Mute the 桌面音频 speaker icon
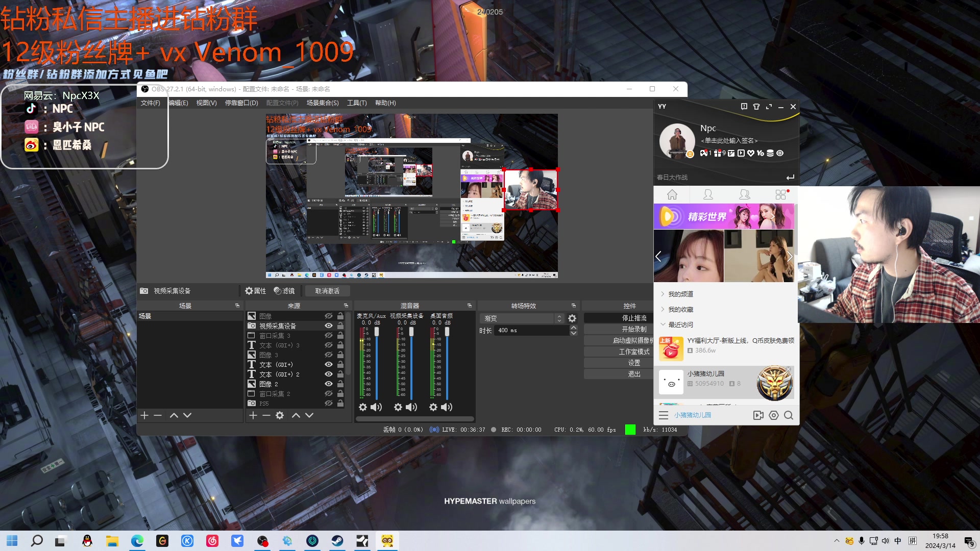This screenshot has width=980, height=551. pos(447,407)
